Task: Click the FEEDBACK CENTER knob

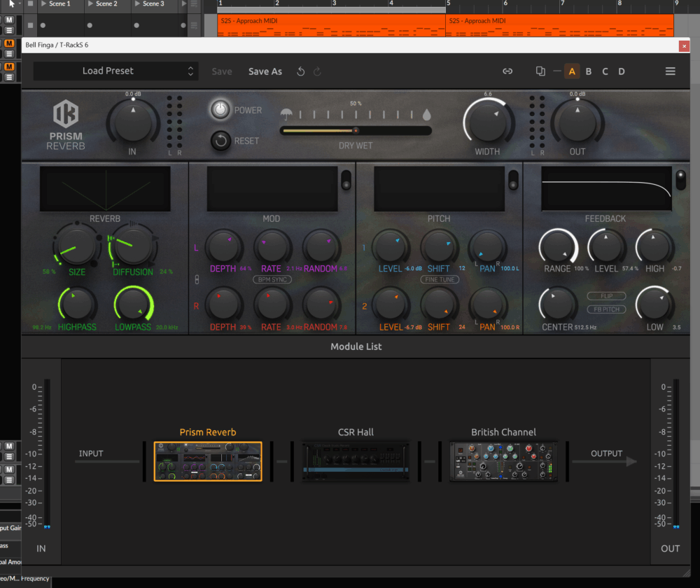Action: pyautogui.click(x=558, y=305)
